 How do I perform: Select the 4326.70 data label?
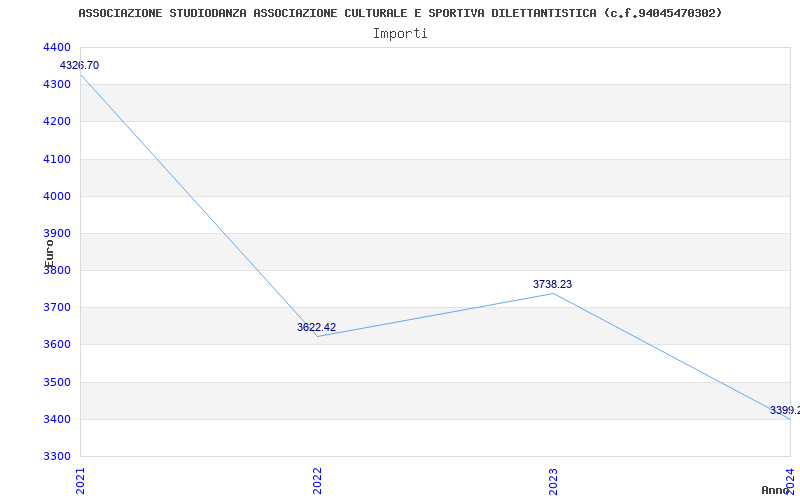coord(79,65)
